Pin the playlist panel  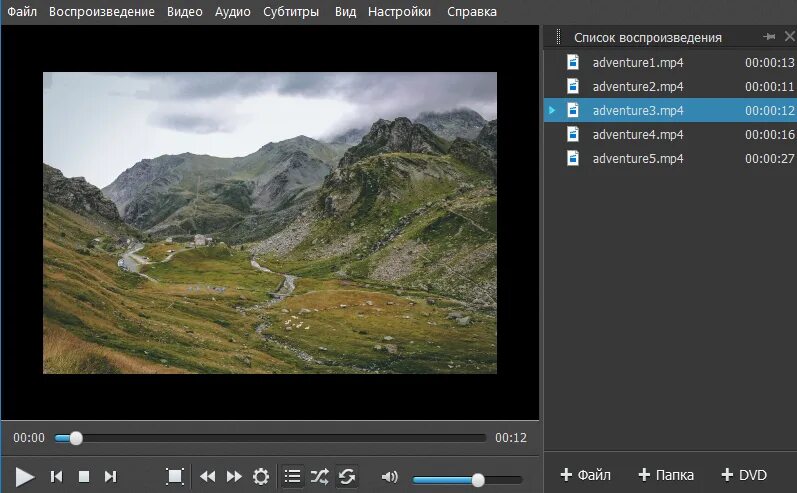point(769,37)
